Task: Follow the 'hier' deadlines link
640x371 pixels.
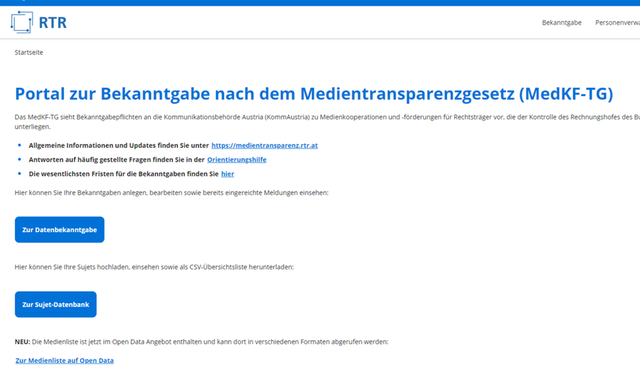Action: [227, 174]
